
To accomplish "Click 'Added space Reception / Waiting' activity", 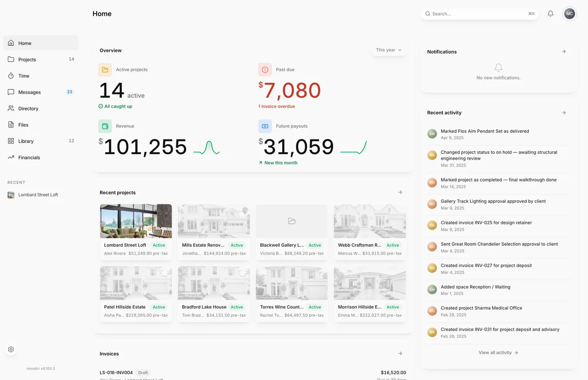I will (x=475, y=287).
